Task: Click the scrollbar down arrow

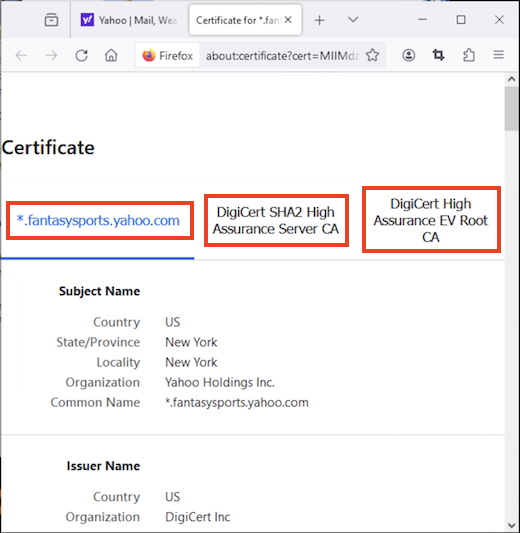Action: point(512,525)
